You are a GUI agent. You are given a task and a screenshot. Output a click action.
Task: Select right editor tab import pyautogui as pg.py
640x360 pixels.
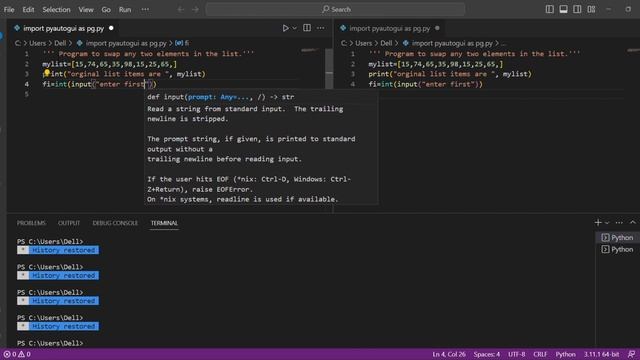click(x=390, y=29)
